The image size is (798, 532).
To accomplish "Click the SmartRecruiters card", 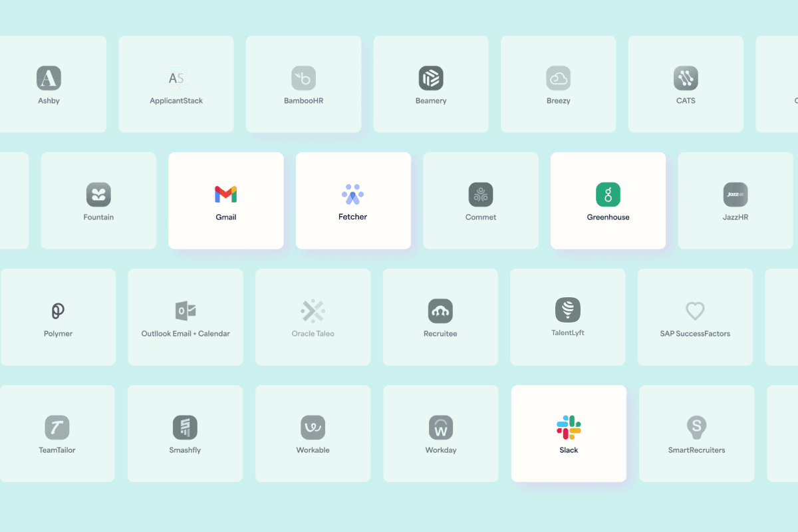I will 696,426.
